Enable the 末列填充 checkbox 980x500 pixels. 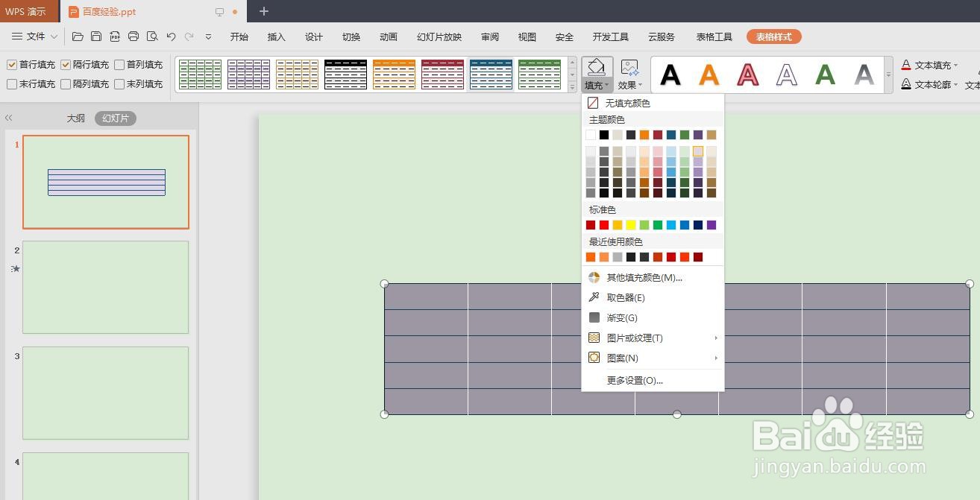click(119, 84)
